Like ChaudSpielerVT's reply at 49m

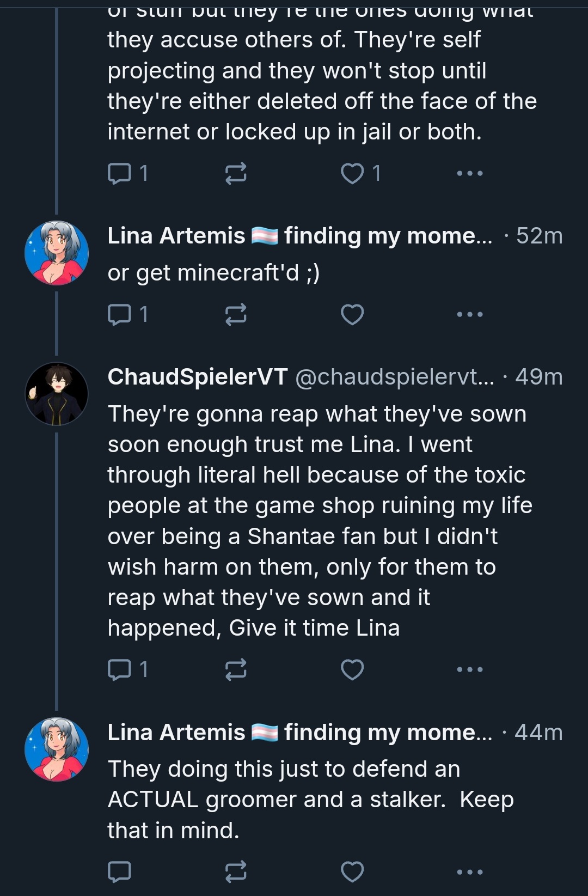(352, 669)
